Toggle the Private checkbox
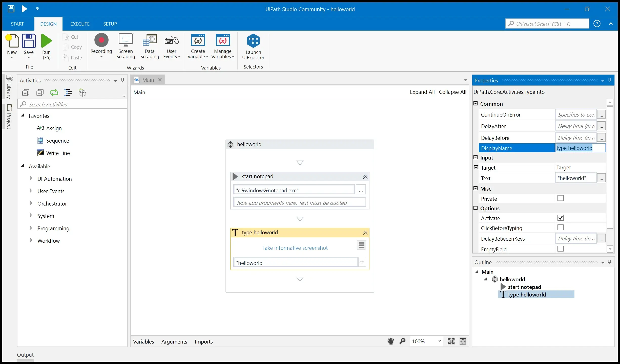The image size is (620, 364). coord(561,198)
